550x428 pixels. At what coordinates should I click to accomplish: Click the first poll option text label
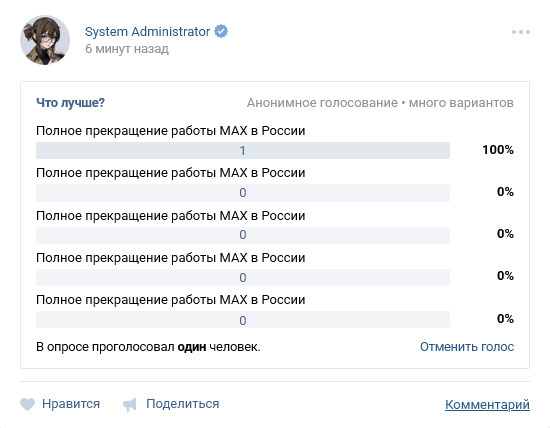tap(170, 131)
